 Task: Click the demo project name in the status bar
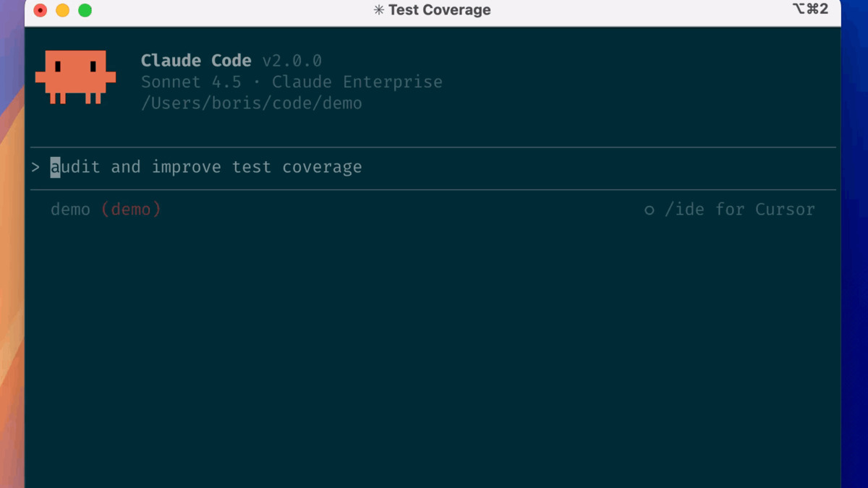pyautogui.click(x=70, y=210)
